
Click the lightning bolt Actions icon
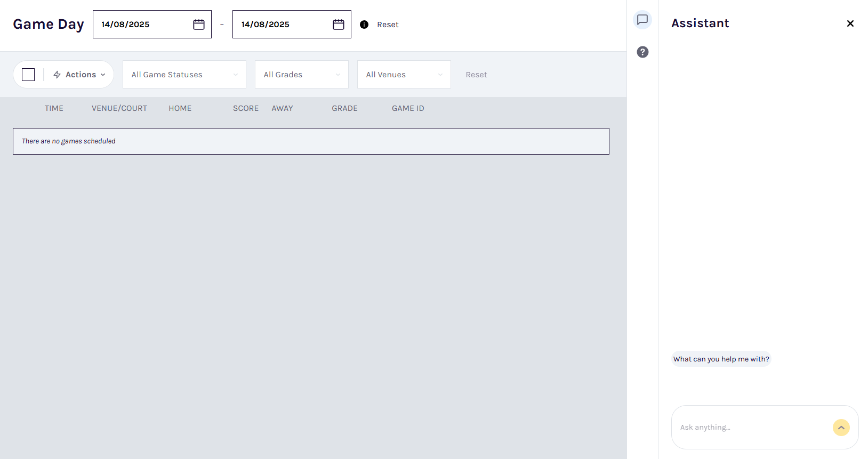(x=57, y=75)
